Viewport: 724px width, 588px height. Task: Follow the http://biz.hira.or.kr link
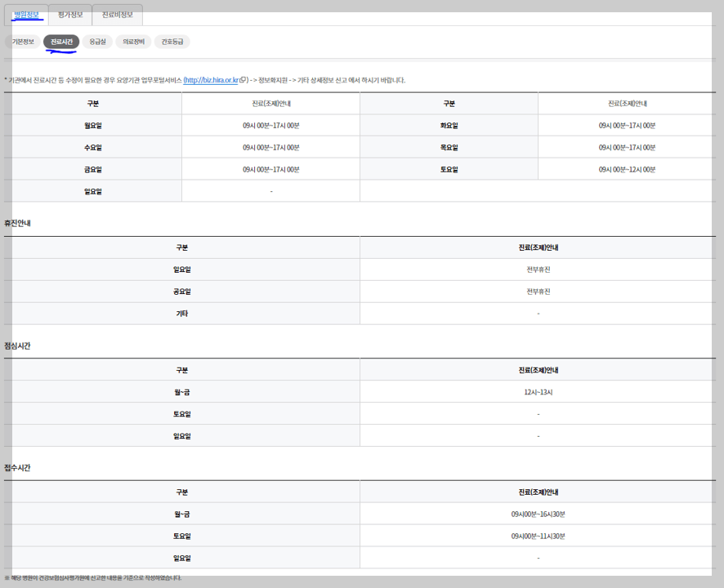pos(212,80)
